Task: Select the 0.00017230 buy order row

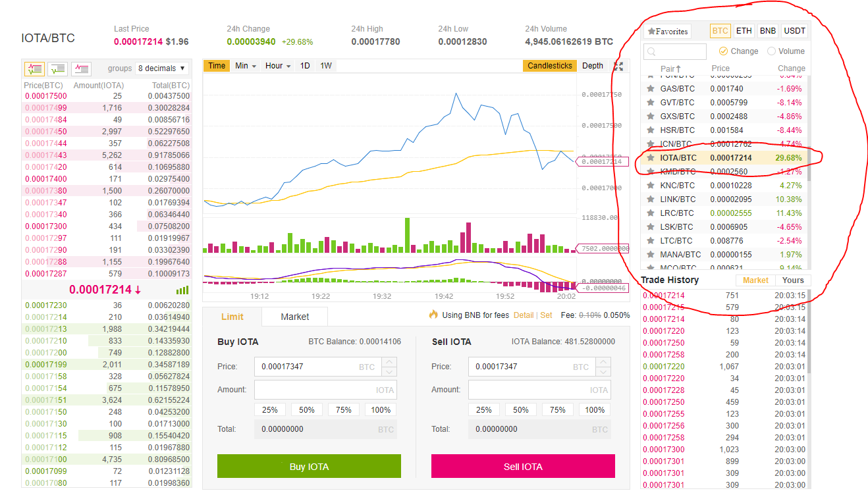Action: 107,305
